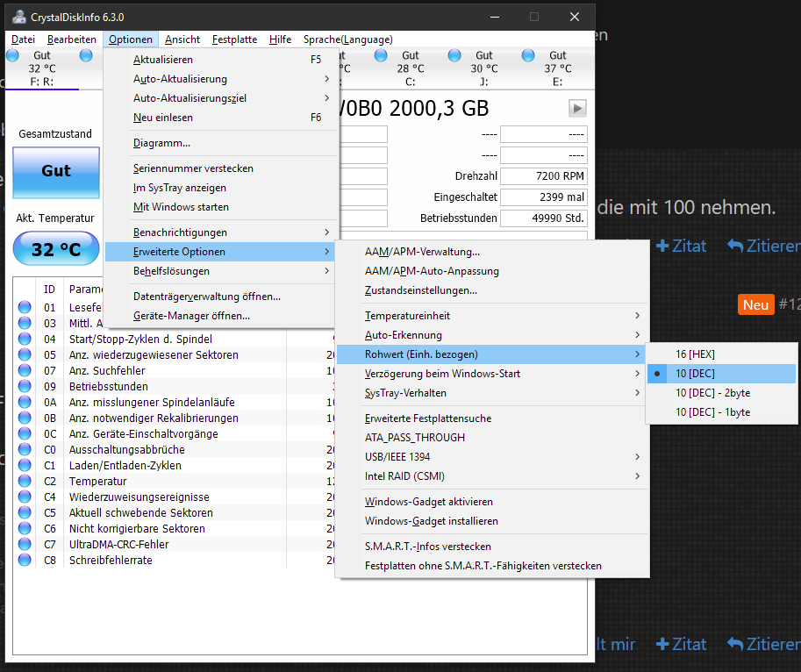
Task: Open Zustandseinstellungen... entry
Action: point(492,290)
